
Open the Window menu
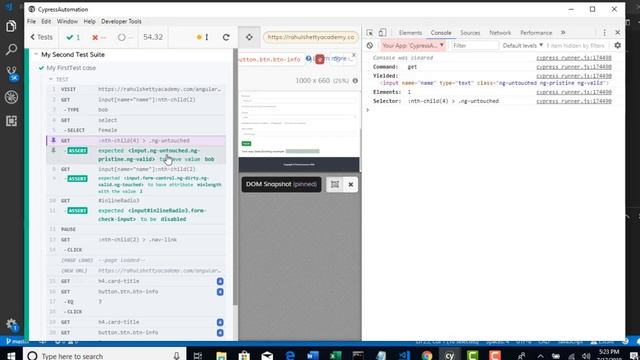[67, 21]
